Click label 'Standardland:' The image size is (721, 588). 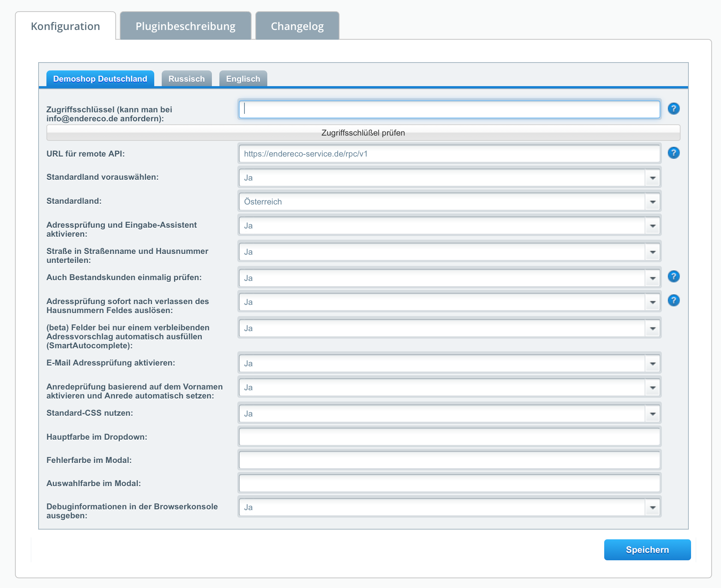coord(74,201)
